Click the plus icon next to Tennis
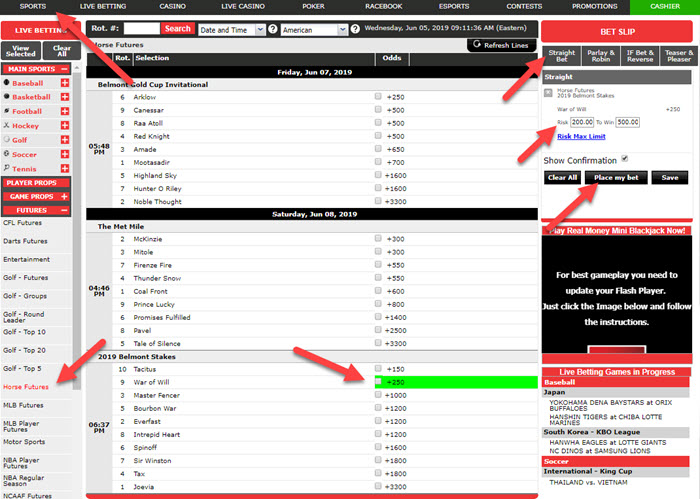700x499 pixels. pyautogui.click(x=65, y=169)
